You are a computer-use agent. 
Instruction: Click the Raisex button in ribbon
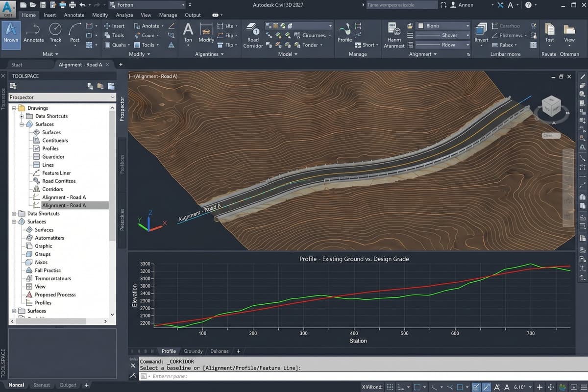505,45
